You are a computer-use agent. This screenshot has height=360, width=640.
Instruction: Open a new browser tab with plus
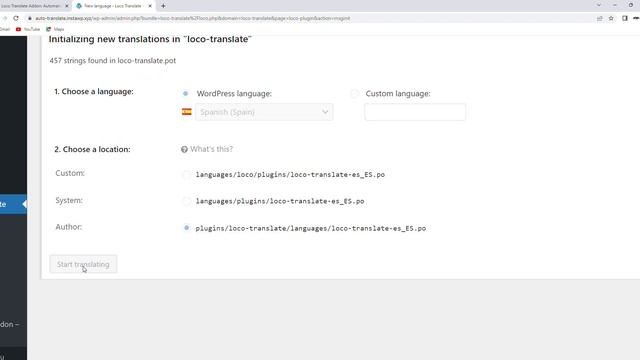pyautogui.click(x=163, y=6)
